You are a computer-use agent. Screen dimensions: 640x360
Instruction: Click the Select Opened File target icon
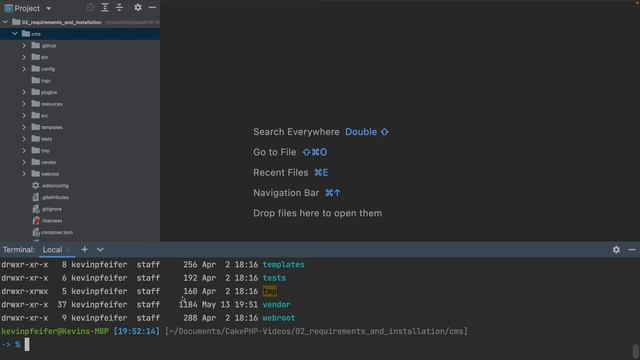point(91,8)
